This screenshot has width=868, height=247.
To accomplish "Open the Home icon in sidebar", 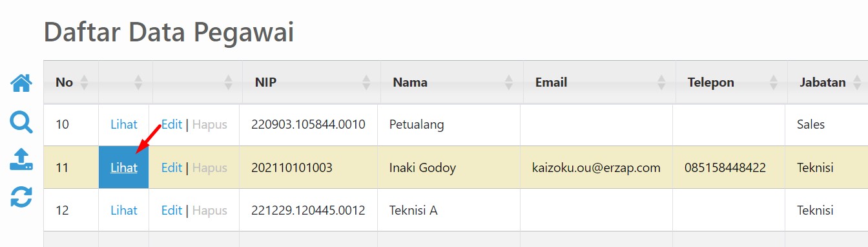I will (21, 83).
